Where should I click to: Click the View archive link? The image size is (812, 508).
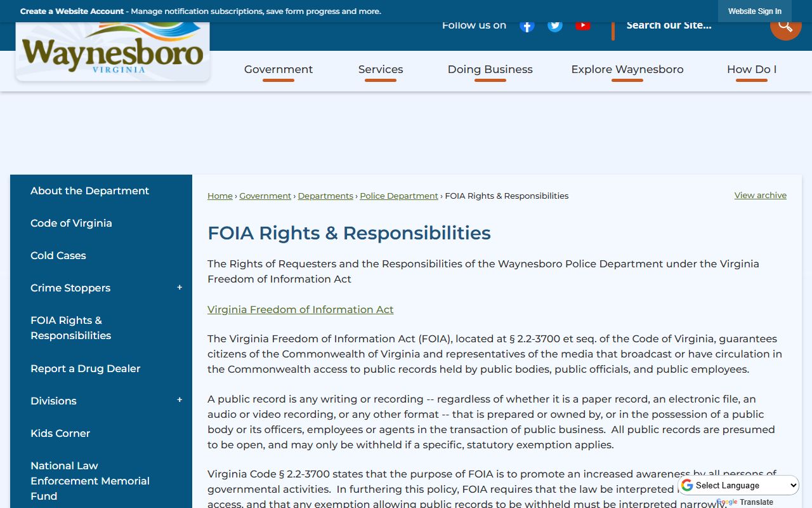760,195
